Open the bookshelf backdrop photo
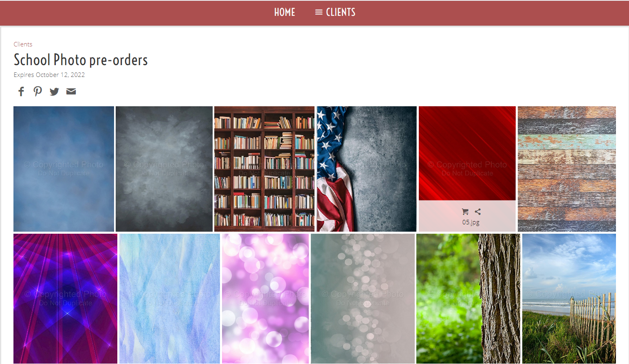629x364 pixels. pyautogui.click(x=264, y=169)
